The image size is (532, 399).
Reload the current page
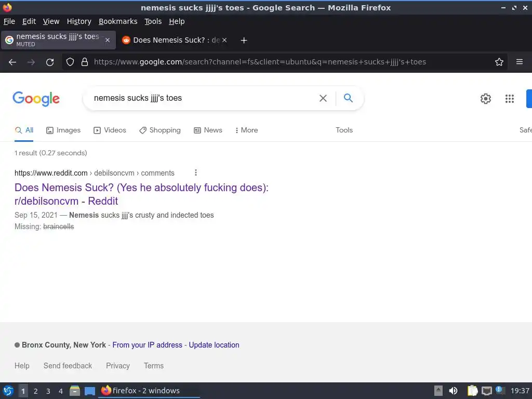click(50, 62)
